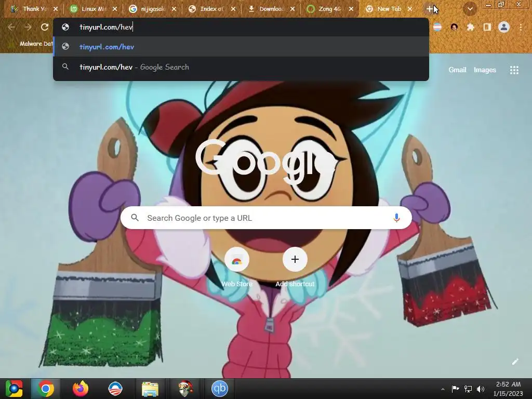Open Chrome from the taskbar
Image resolution: width=532 pixels, height=399 pixels.
(x=46, y=389)
